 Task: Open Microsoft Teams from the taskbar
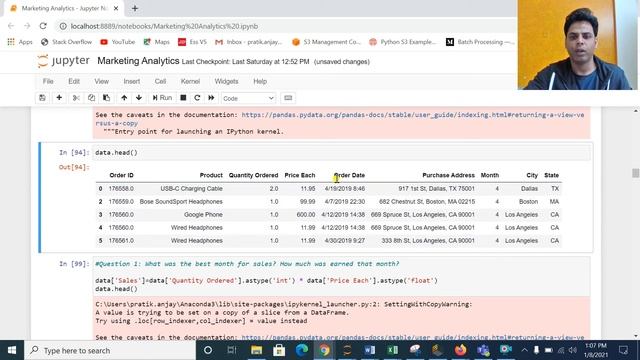pyautogui.click(x=483, y=350)
